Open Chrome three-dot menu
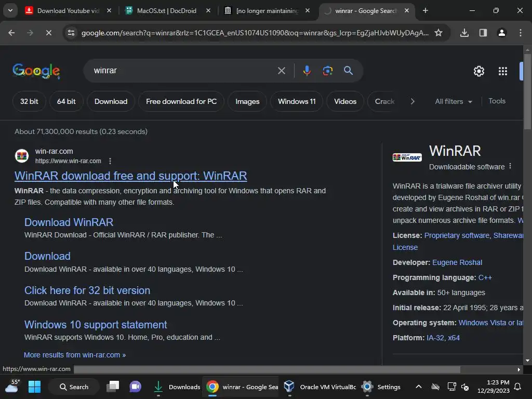This screenshot has height=399, width=532. (521, 33)
